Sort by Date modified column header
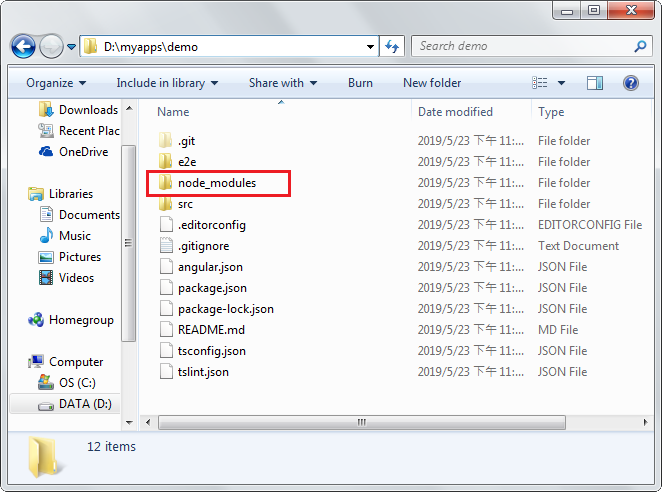This screenshot has width=662, height=492. point(455,112)
